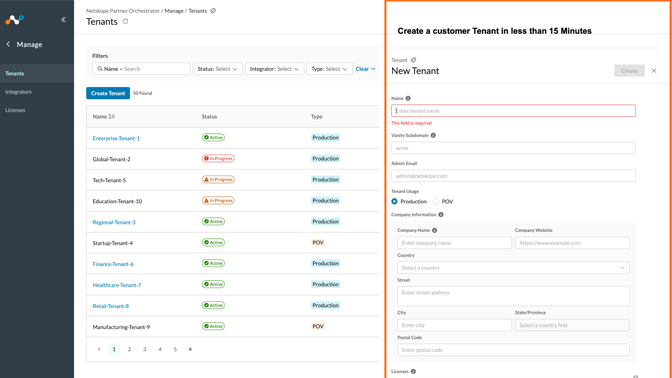
Task: Click the tenant name input field
Action: [x=513, y=111]
